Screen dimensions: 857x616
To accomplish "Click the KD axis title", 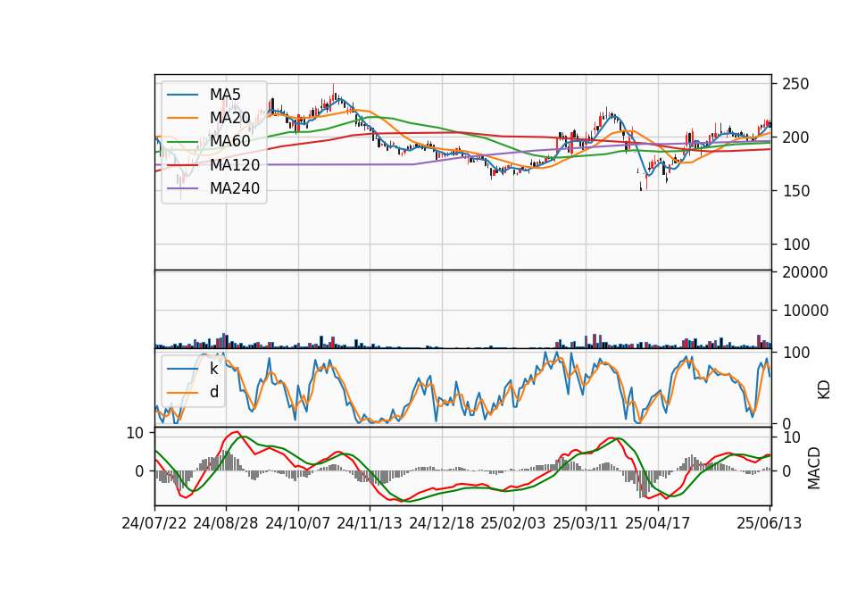I will [824, 390].
